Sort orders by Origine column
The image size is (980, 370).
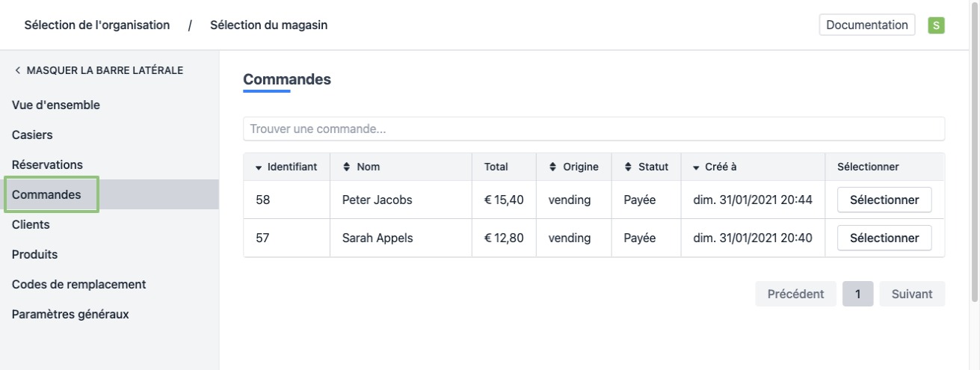click(553, 167)
